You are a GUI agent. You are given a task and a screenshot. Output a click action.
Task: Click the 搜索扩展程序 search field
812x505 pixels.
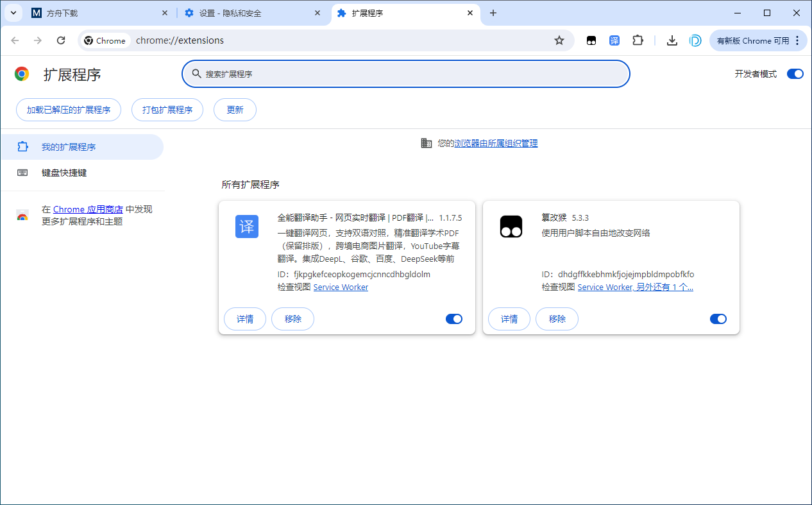(405, 74)
